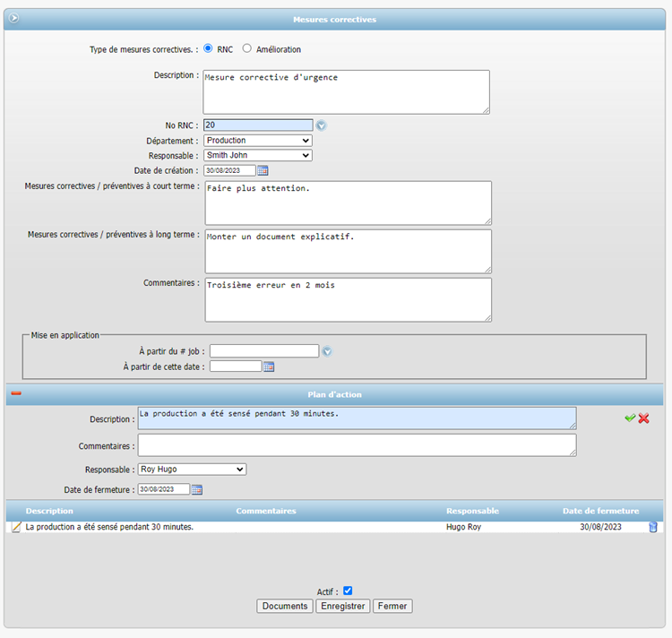Click the arrow icon in Mesures correctives header
The image size is (672, 638).
pos(13,18)
